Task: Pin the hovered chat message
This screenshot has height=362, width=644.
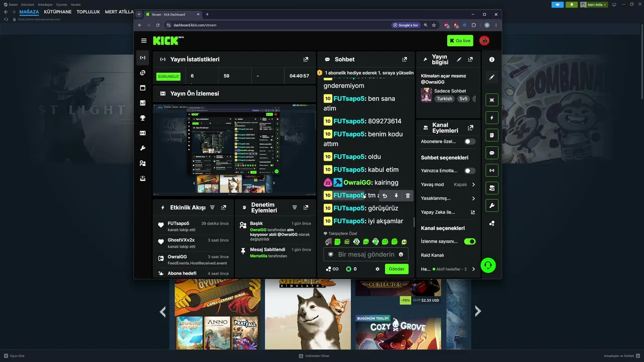Action: (x=396, y=196)
